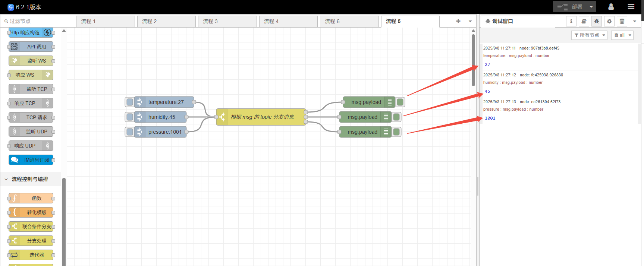This screenshot has width=644, height=266.
Task: Open the help book sidebar tab
Action: [584, 21]
